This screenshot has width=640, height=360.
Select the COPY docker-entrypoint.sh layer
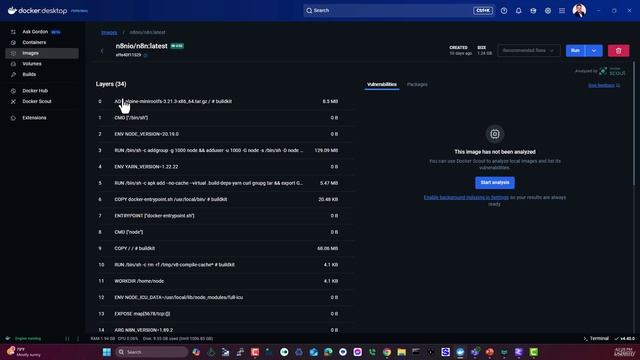224,199
